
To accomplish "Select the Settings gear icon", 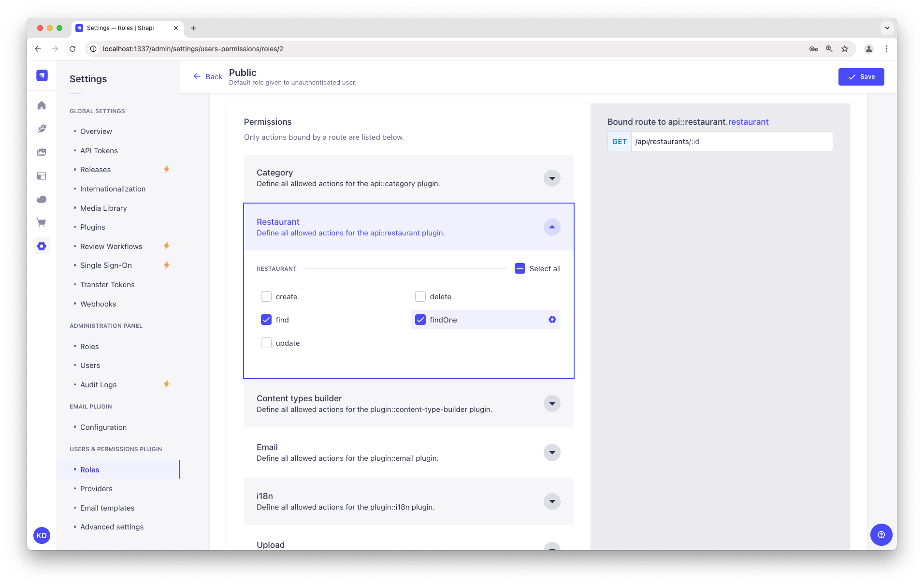I will (x=42, y=246).
